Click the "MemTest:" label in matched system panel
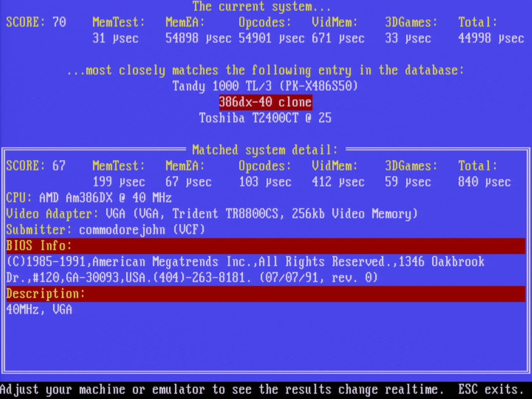The image size is (532, 399). (119, 166)
